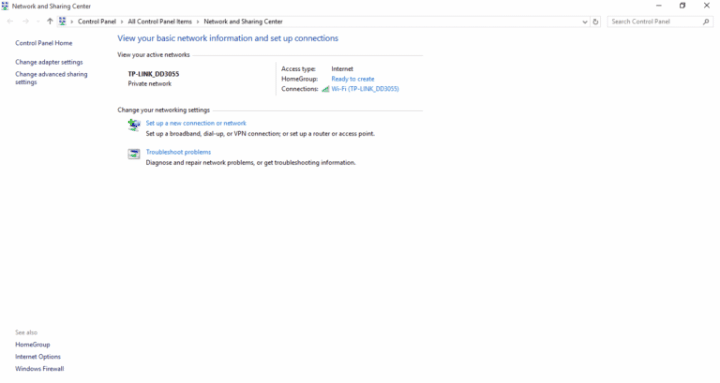Open Change adapter settings
The height and width of the screenshot is (383, 720).
point(49,62)
